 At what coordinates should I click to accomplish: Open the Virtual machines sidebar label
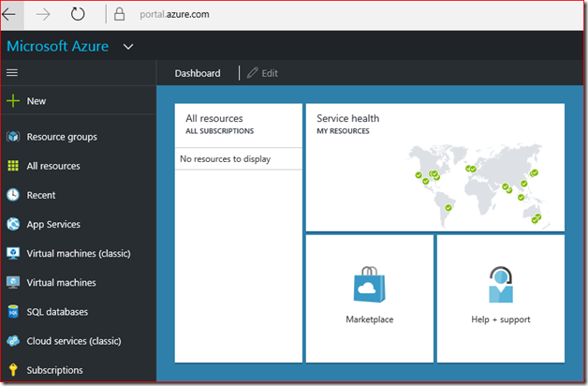point(61,282)
